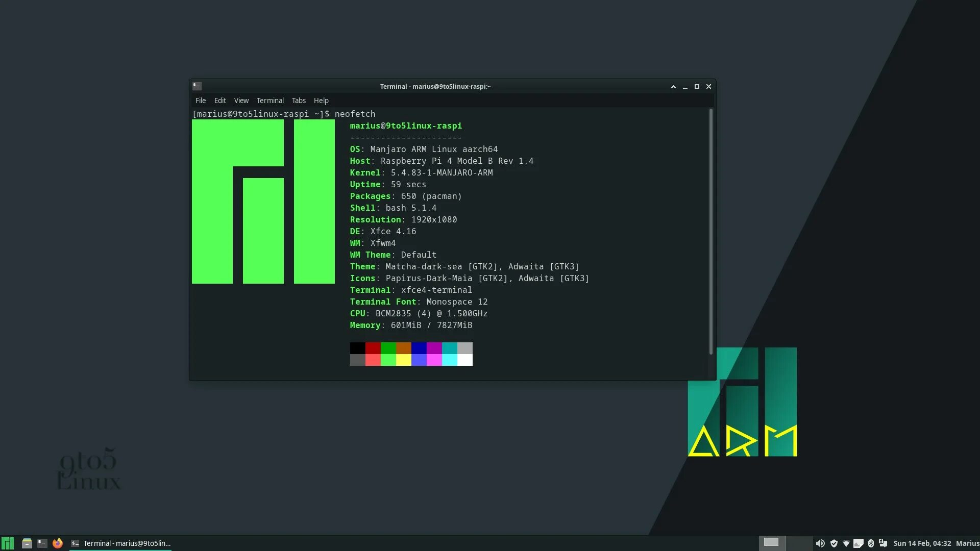The height and width of the screenshot is (551, 980).
Task: Open the Manjaro applications menu
Action: [x=8, y=543]
